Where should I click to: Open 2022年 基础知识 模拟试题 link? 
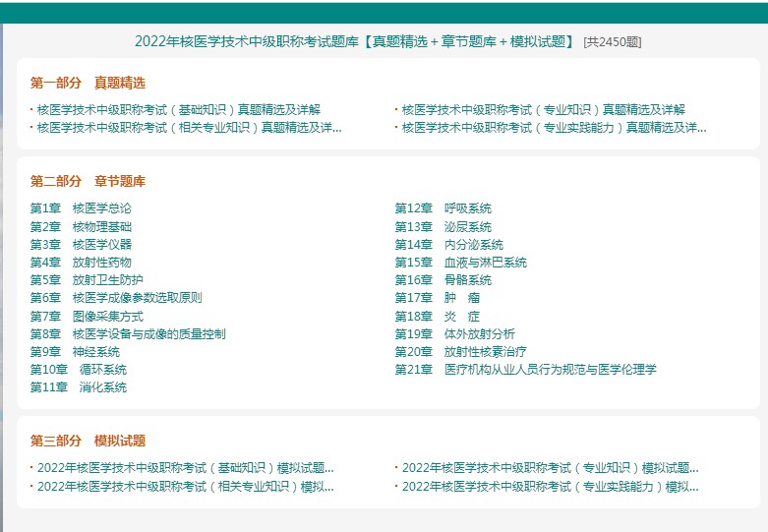[x=186, y=468]
